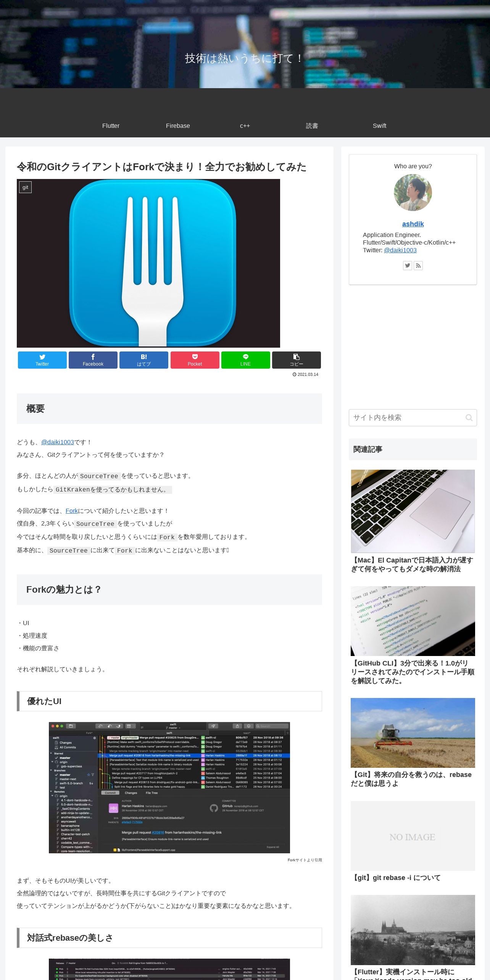This screenshot has height=980, width=490.
Task: Open the 【git】git rebase -i related article title
Action: (x=396, y=878)
